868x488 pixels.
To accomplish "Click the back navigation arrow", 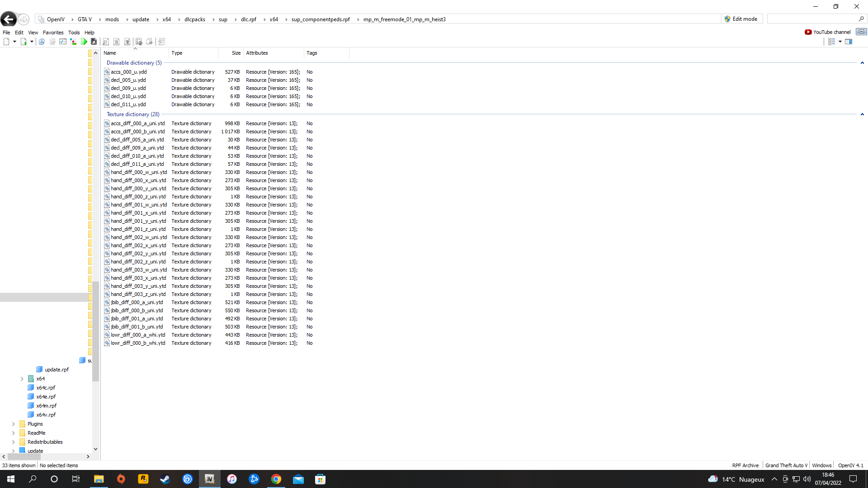I will click(x=9, y=19).
